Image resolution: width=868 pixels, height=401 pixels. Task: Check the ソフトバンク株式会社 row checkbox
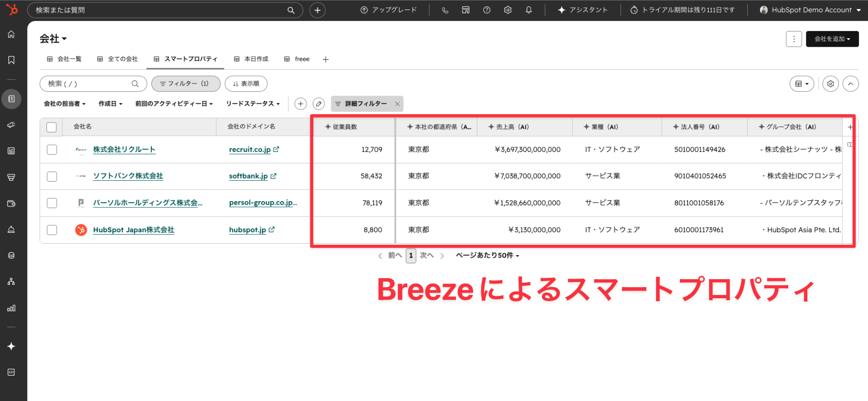pos(52,176)
